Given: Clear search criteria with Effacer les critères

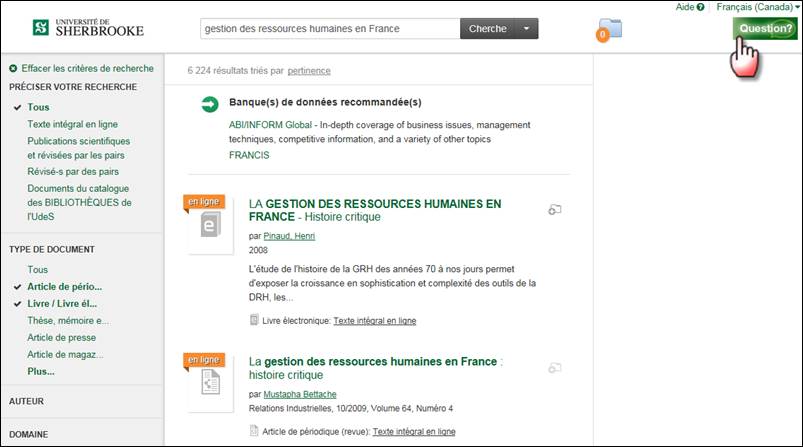Looking at the screenshot, I should (87, 68).
